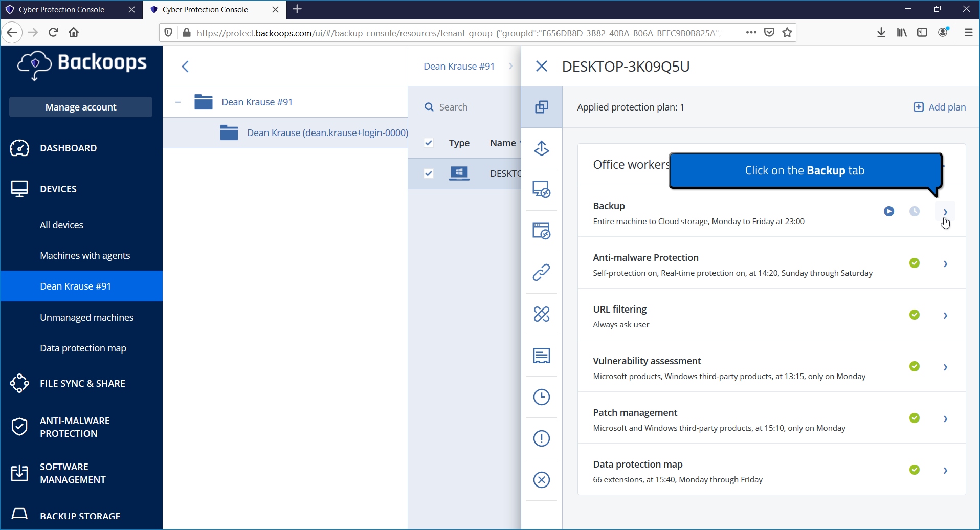This screenshot has height=530, width=980.
Task: Click the second window-connect icon in side strip
Action: (x=542, y=231)
